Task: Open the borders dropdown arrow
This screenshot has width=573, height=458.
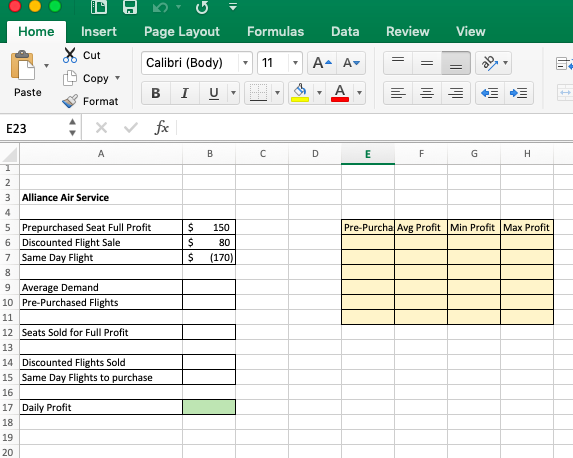Action: point(277,93)
